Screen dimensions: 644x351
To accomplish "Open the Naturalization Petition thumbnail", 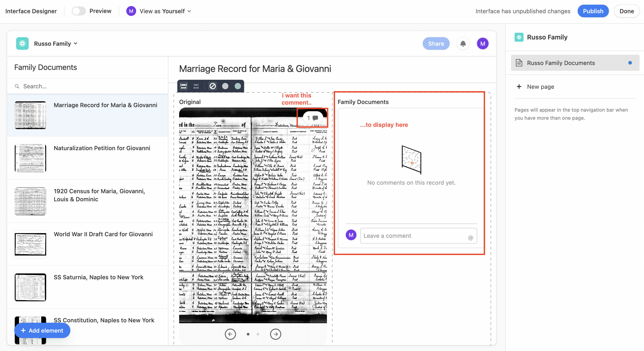I will pos(30,158).
